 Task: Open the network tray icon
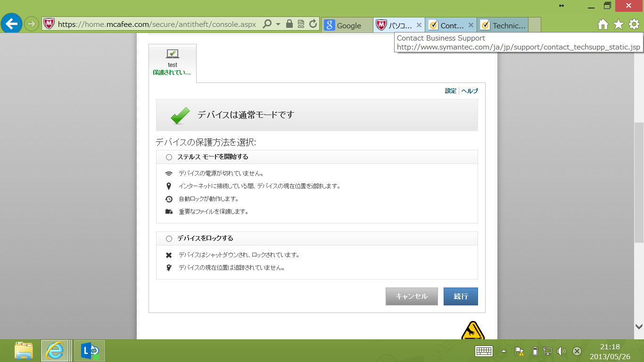coord(547,351)
